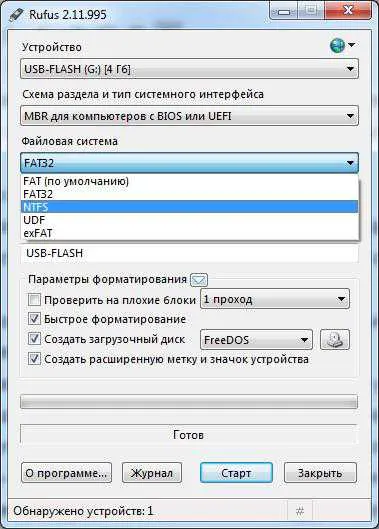This screenshot has height=529, width=379.
Task: Toggle advanced format options arrow icon
Action: pos(199,280)
